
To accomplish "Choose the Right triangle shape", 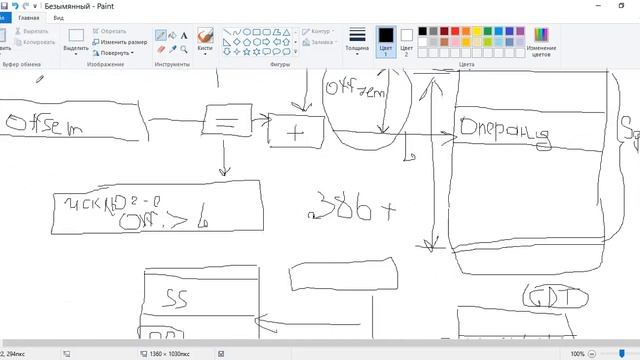I will coord(227,42).
